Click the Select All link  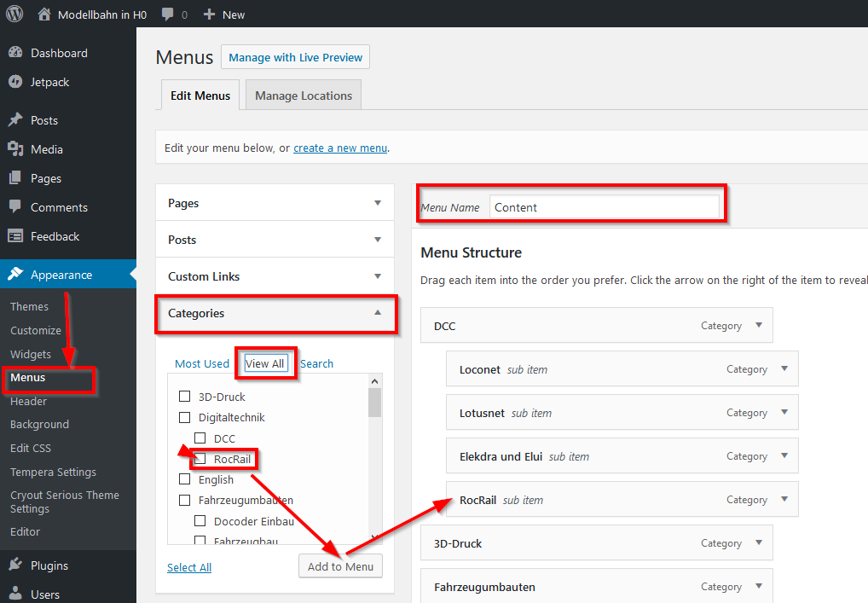click(x=189, y=567)
